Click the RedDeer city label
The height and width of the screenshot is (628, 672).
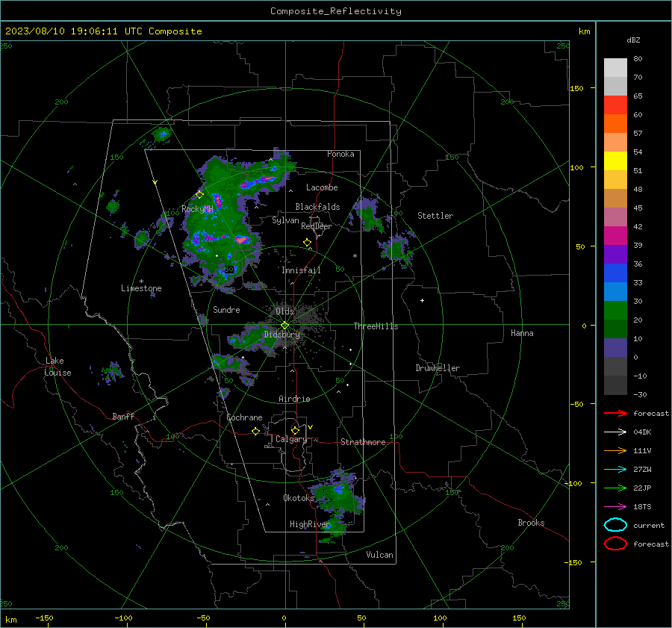coord(317,226)
